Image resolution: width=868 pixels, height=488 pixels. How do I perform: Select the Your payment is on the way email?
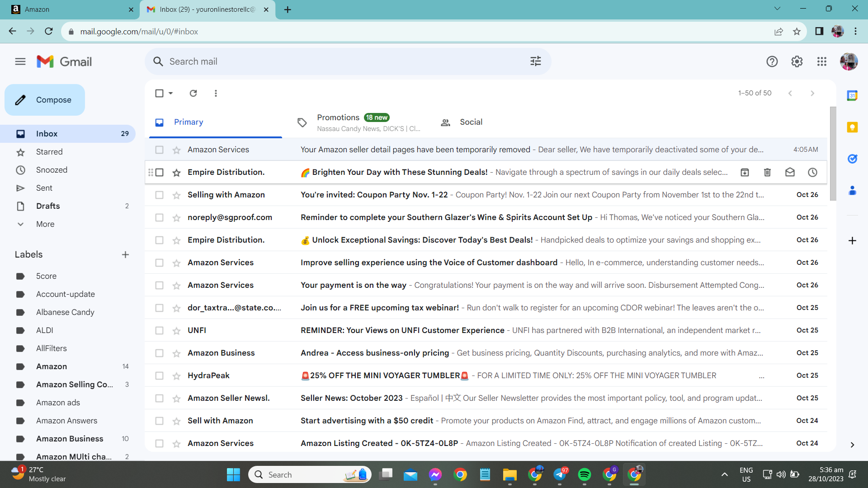pyautogui.click(x=159, y=285)
